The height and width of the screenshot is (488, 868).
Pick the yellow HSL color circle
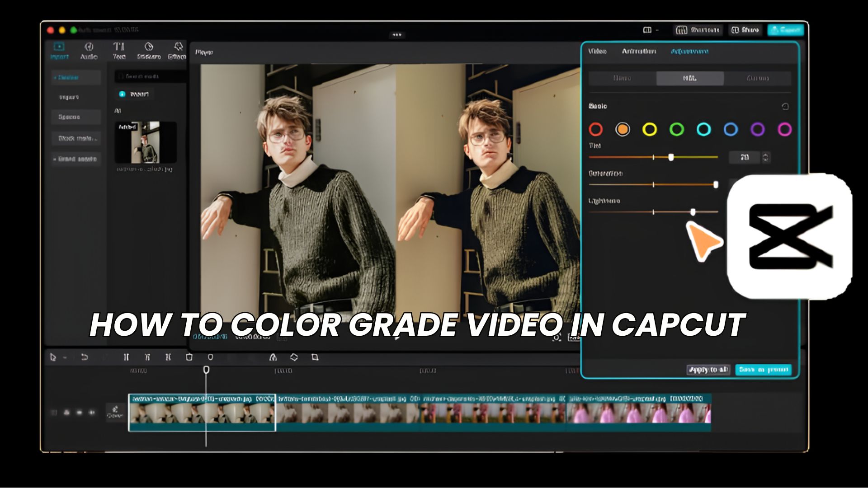(650, 130)
